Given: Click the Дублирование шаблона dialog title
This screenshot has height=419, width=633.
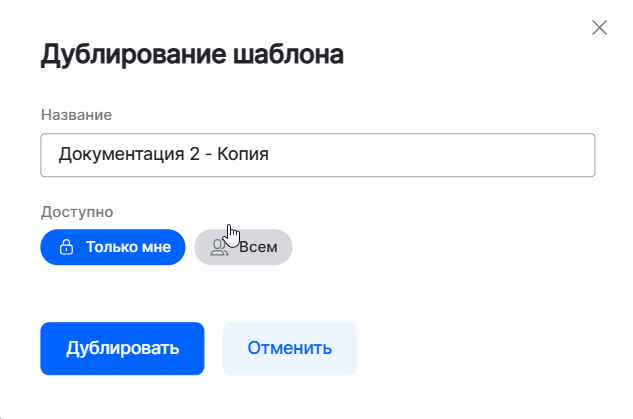Looking at the screenshot, I should [x=192, y=54].
